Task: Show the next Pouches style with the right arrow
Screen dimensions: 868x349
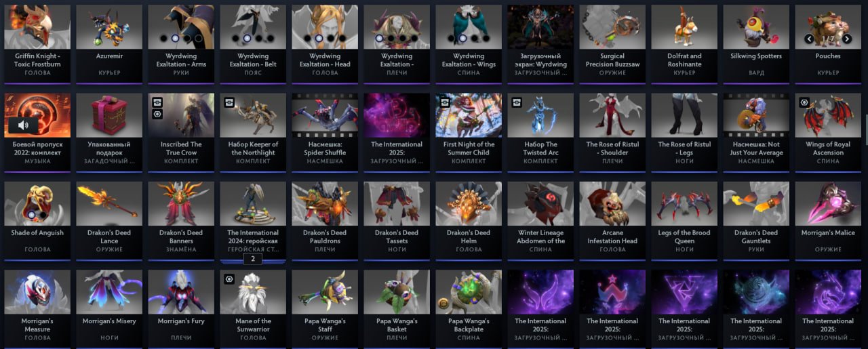Action: [847, 39]
